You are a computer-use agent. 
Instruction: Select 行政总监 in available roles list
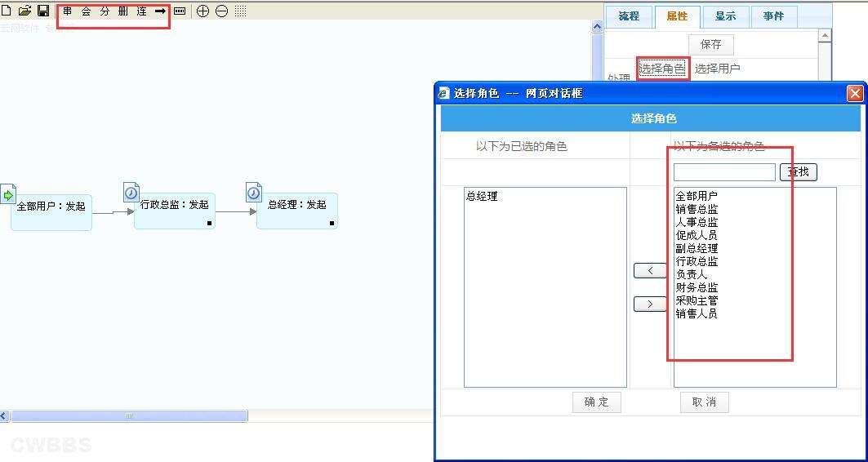click(697, 261)
